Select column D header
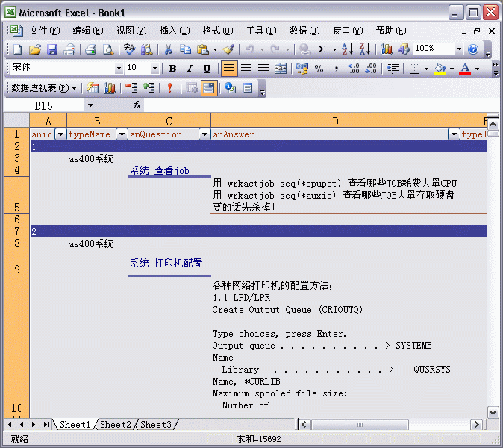The height and width of the screenshot is (448, 503). pos(335,121)
